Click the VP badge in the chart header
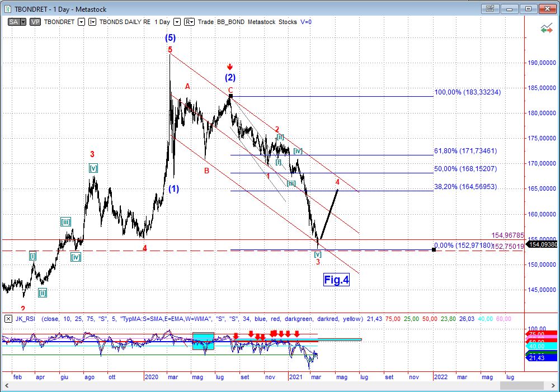The width and height of the screenshot is (560, 392). (35, 22)
